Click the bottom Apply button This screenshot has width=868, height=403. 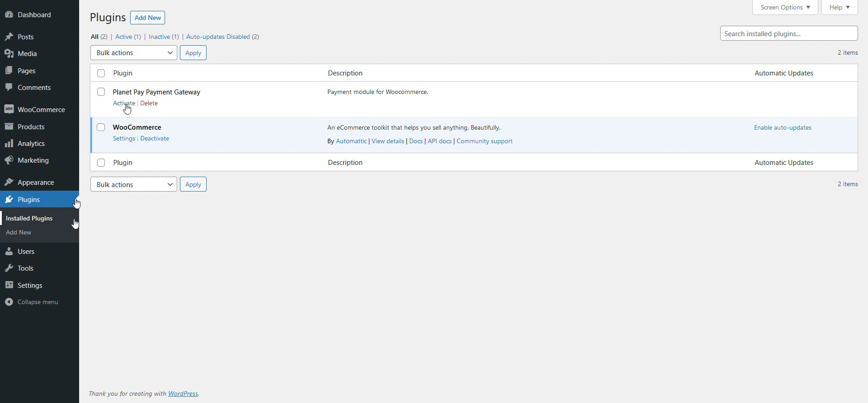193,184
